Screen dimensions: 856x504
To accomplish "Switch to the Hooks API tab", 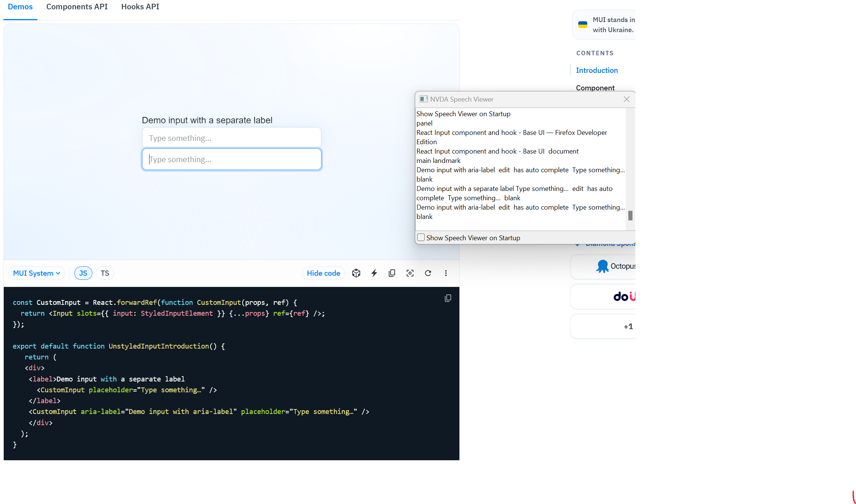I will tap(140, 7).
